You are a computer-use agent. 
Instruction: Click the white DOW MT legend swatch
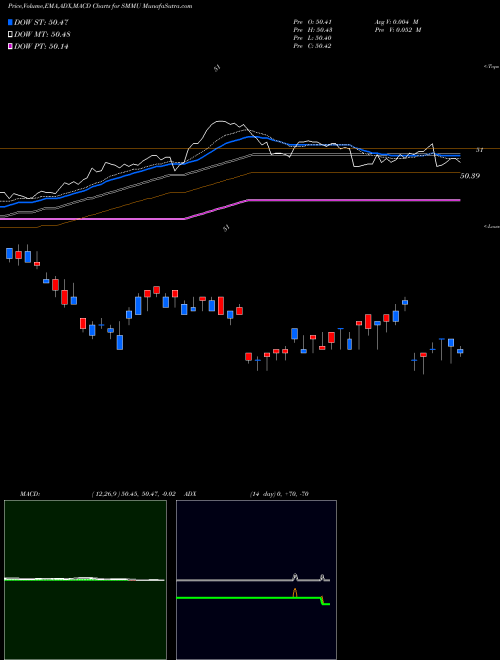(x=10, y=35)
